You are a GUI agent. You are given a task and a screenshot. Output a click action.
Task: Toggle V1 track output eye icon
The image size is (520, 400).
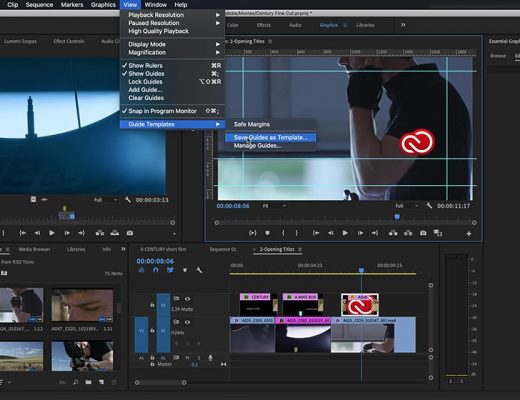[187, 322]
